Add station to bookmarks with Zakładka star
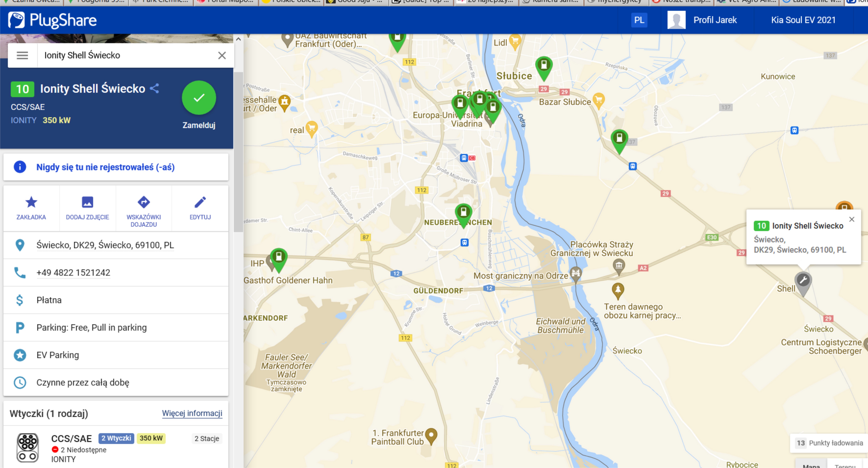Screen dimensions: 868x468 pyautogui.click(x=31, y=208)
